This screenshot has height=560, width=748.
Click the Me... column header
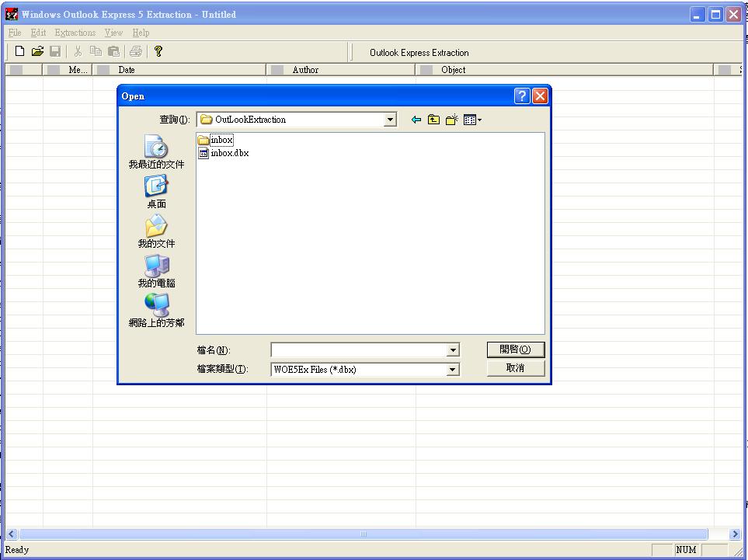pos(68,70)
